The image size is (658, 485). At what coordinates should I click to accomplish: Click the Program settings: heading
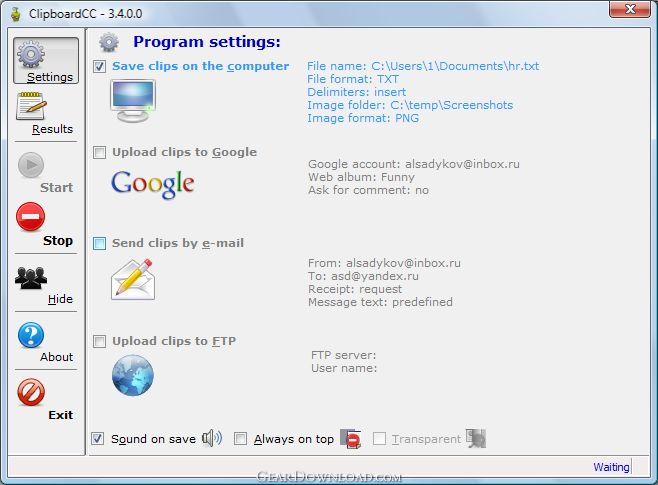pos(207,42)
